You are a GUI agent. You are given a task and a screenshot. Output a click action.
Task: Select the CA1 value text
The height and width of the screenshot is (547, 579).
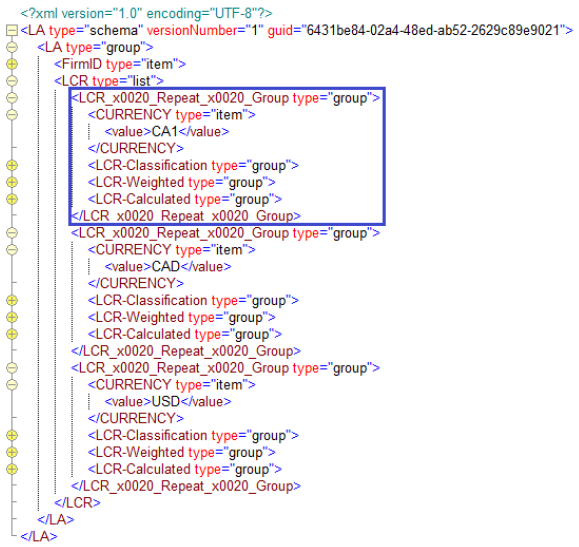click(165, 131)
